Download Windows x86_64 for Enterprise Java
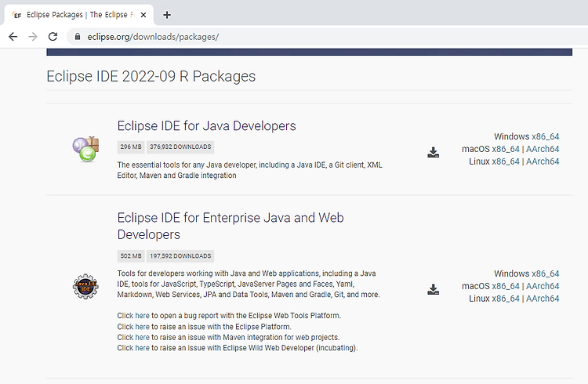The height and width of the screenshot is (384, 588). tap(545, 274)
